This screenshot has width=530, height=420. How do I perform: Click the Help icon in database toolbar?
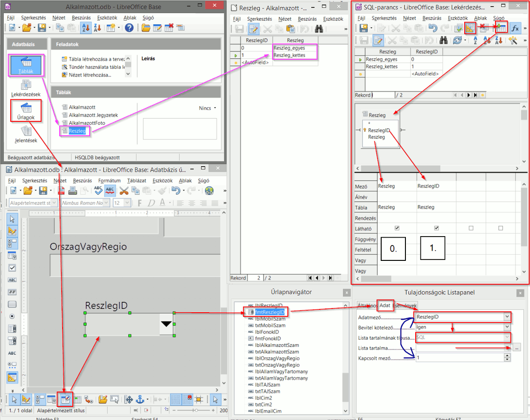[x=129, y=28]
